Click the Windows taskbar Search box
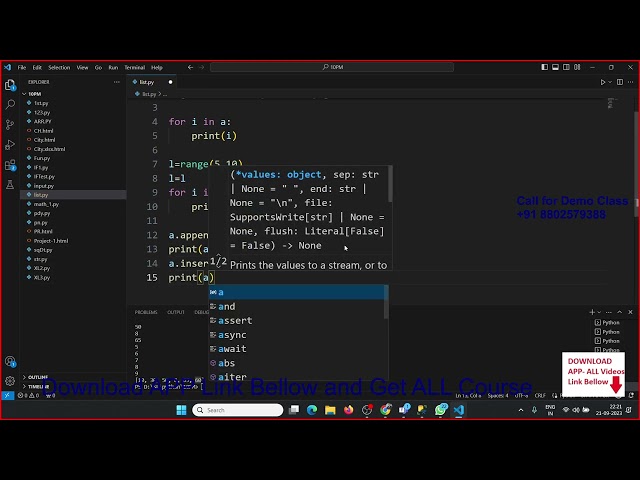The height and width of the screenshot is (480, 640). pos(238,410)
